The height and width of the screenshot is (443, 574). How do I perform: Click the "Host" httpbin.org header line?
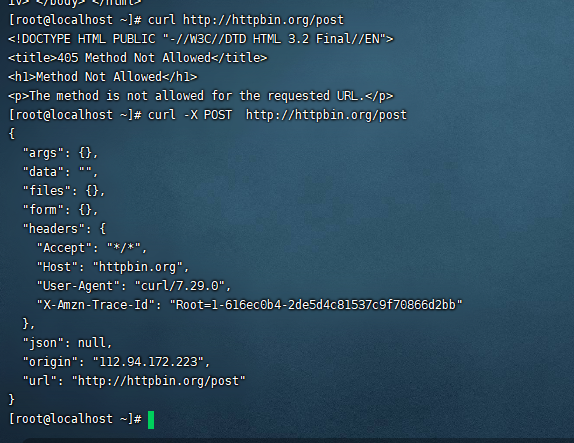[x=113, y=267]
